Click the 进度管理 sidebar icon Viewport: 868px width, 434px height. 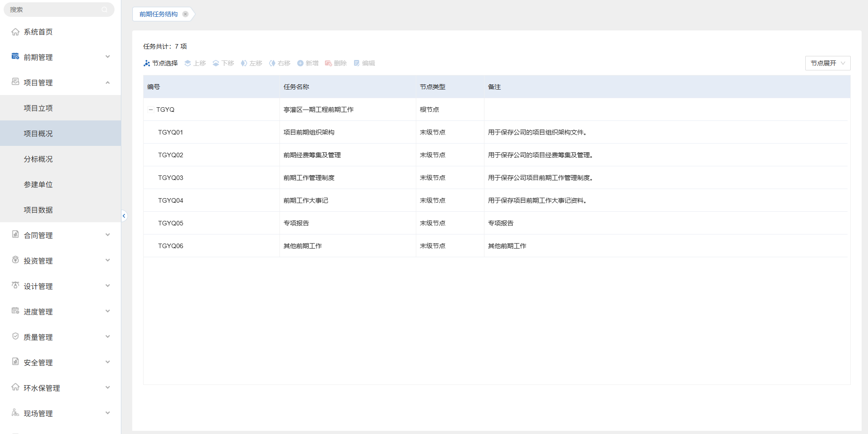pos(15,311)
